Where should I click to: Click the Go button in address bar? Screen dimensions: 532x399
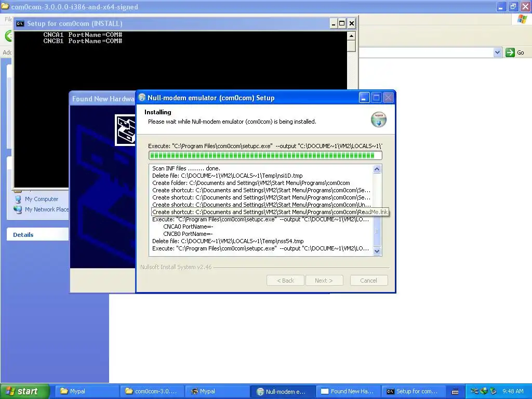(515, 52)
